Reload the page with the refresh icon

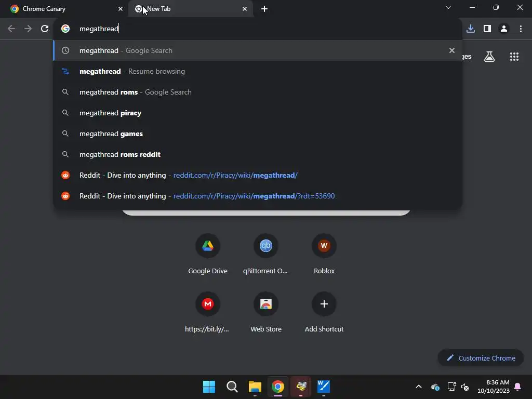45,29
